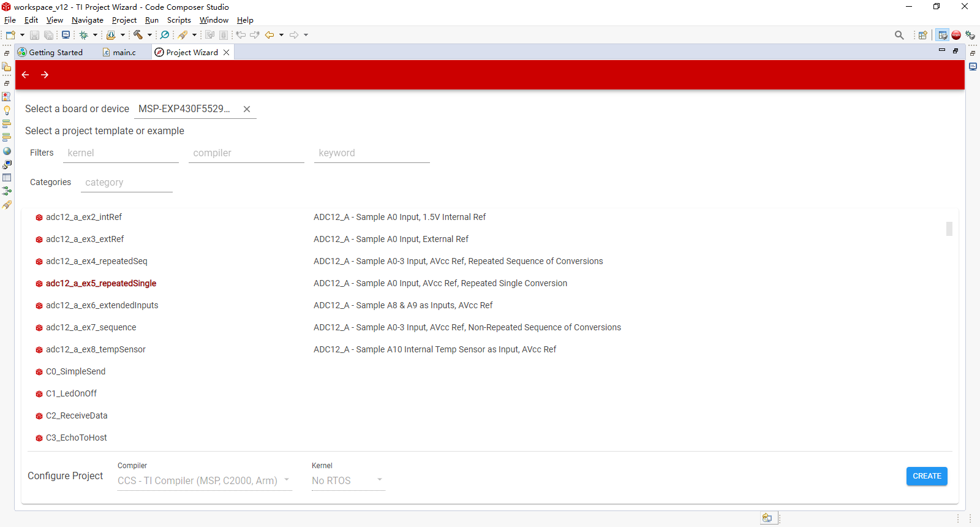
Task: Select the adc12_a_ex7_sequence example
Action: click(91, 327)
